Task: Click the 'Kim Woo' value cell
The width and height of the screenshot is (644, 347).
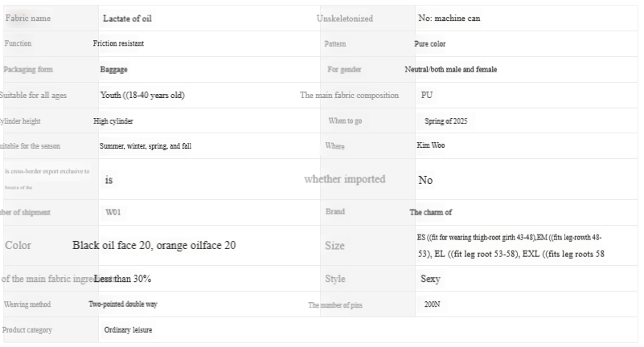Action: click(431, 146)
